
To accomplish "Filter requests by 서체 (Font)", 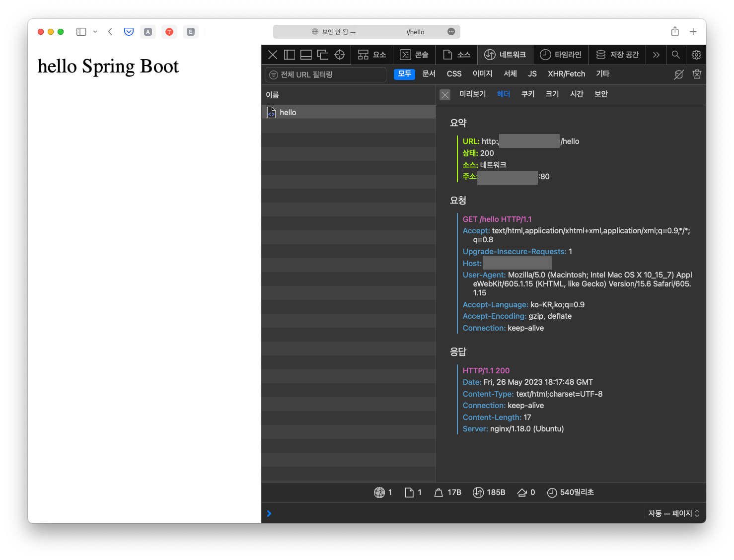I will tap(510, 74).
